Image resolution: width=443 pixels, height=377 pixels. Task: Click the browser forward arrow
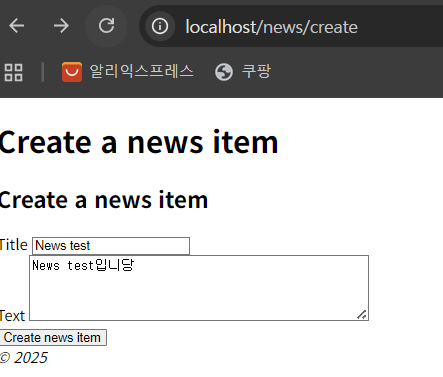tap(61, 26)
